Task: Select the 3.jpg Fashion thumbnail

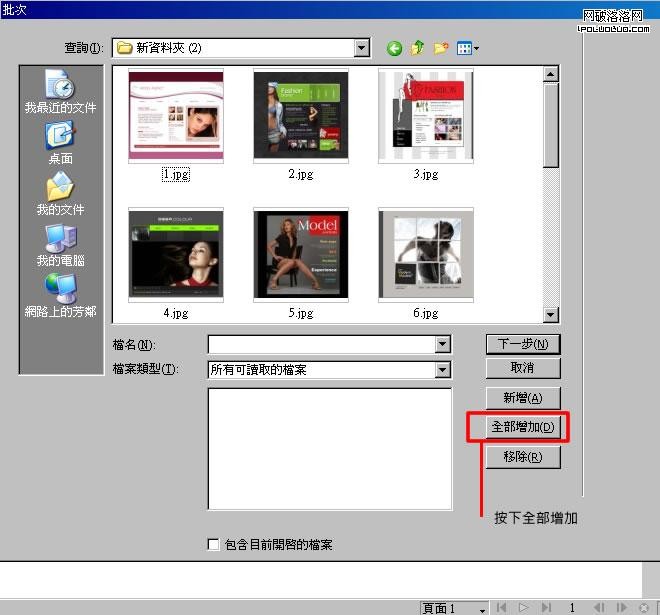Action: (x=426, y=115)
